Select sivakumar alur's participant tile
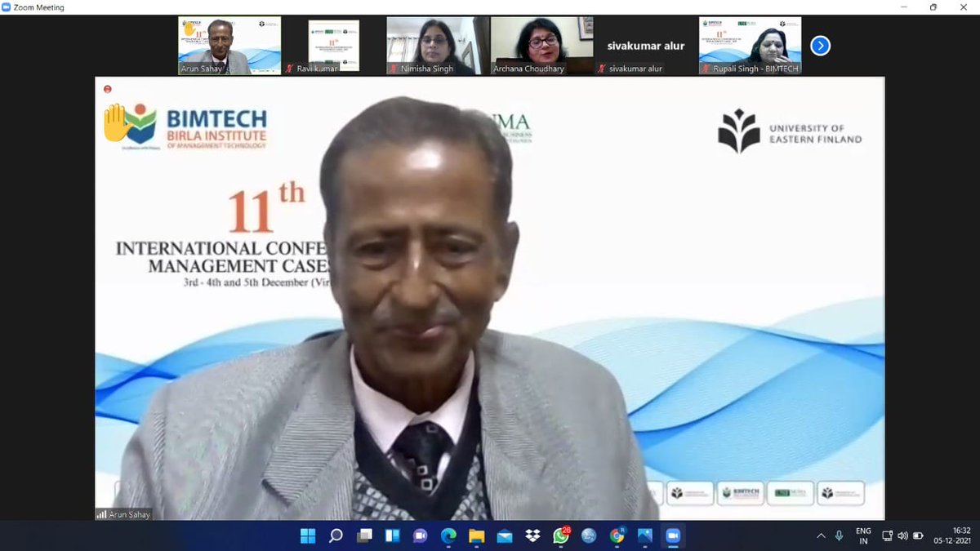 tap(645, 46)
